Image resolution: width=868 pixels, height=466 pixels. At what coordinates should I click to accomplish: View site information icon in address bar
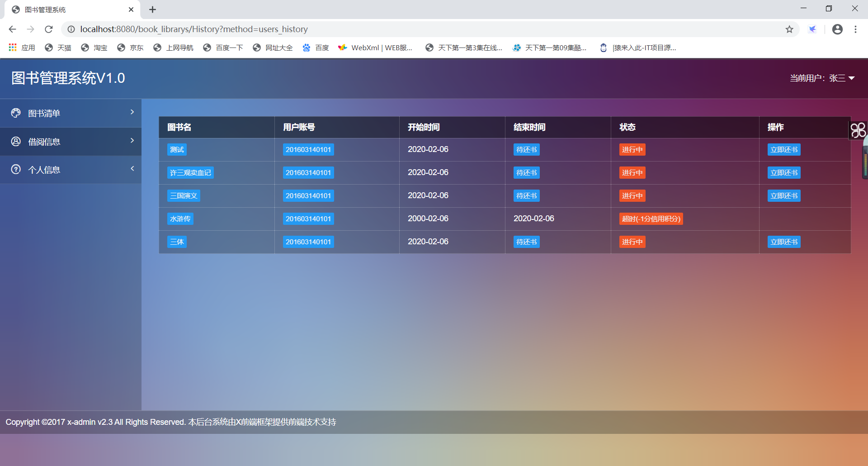71,29
